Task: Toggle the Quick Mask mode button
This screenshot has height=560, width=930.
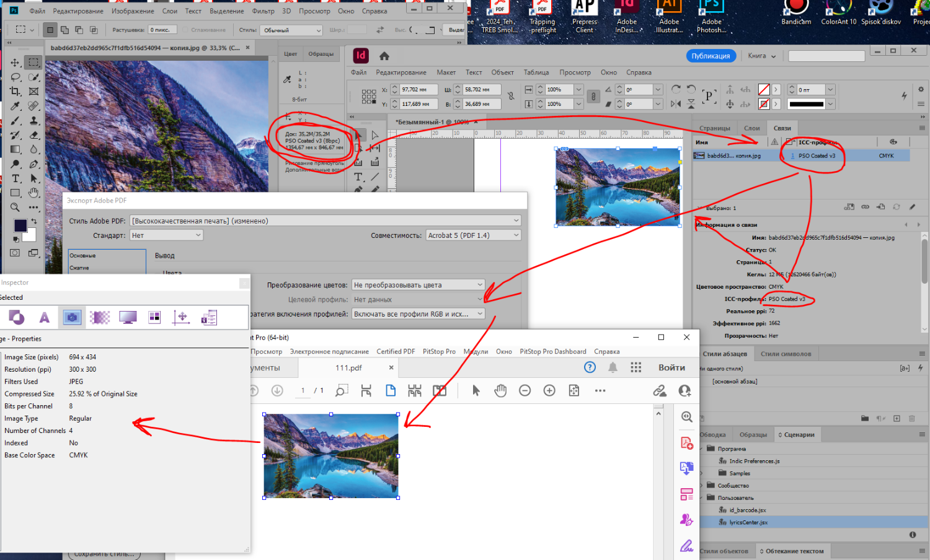Action: [x=15, y=253]
